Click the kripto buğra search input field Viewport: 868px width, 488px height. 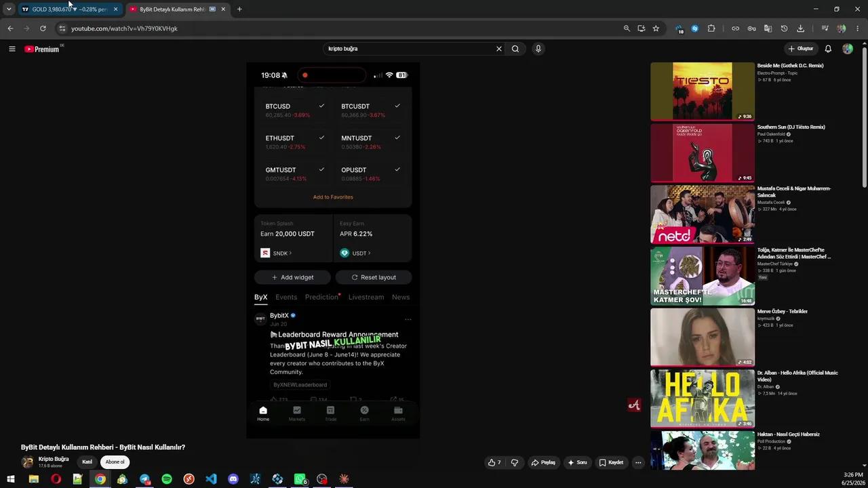410,49
